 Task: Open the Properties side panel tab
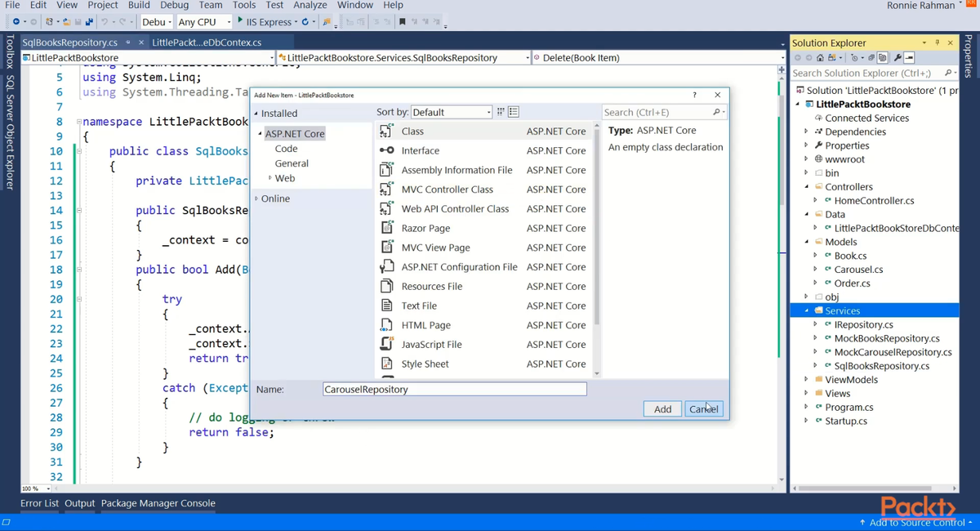(969, 57)
